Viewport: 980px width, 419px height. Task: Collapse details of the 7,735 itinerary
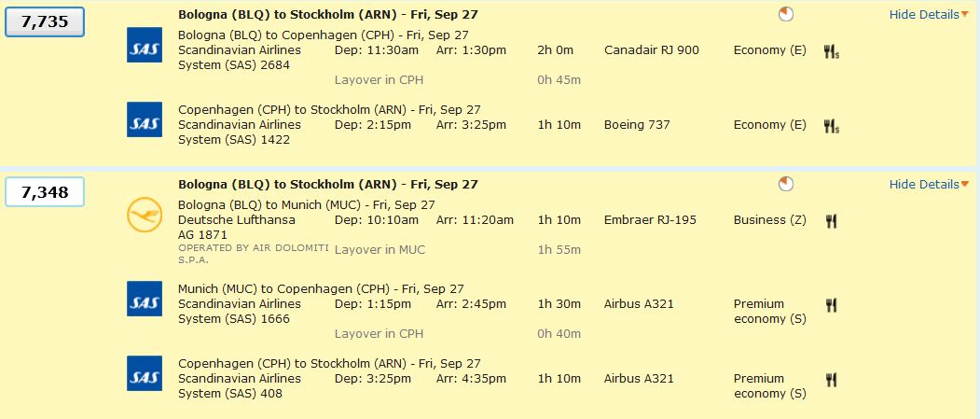(923, 15)
